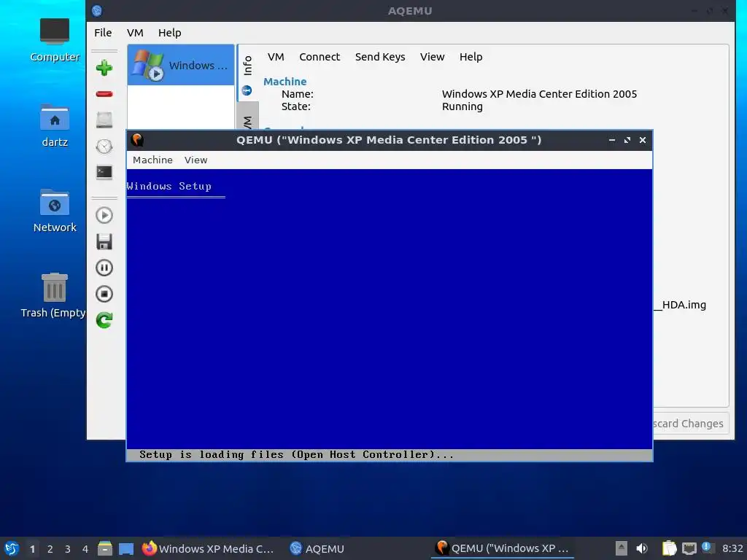Click the clock icon in AQEMU sidebar
Viewport: 747px width, 560px height.
coord(104,146)
